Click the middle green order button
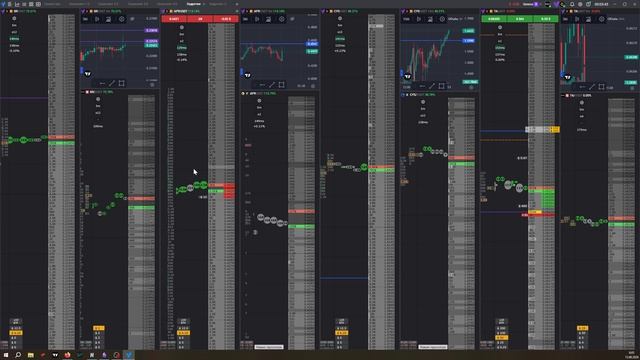Image resolution: width=640 pixels, height=360 pixels. point(520,19)
